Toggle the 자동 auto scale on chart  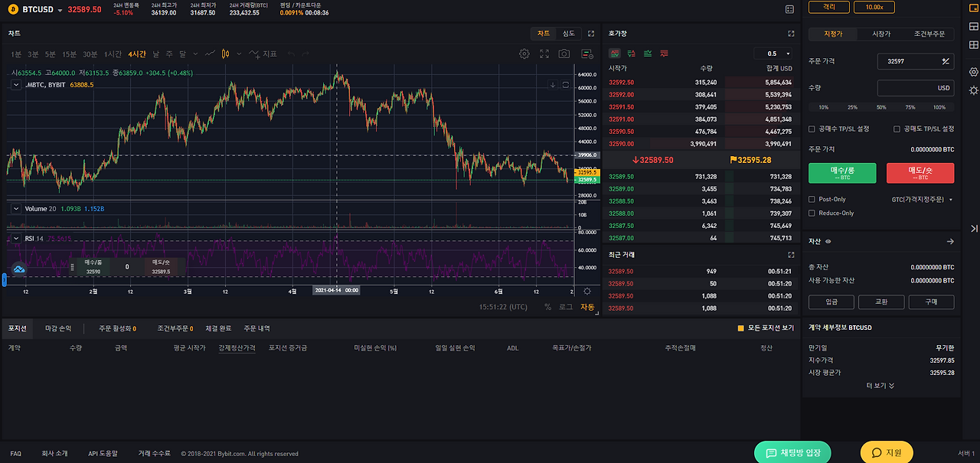coord(587,307)
